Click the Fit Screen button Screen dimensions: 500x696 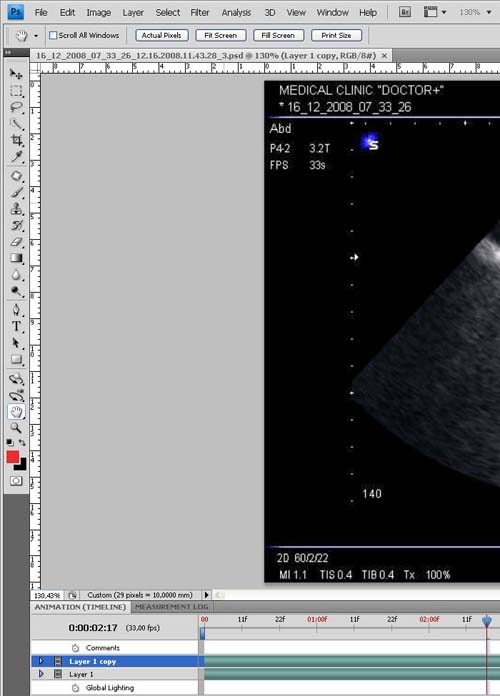pyautogui.click(x=221, y=35)
